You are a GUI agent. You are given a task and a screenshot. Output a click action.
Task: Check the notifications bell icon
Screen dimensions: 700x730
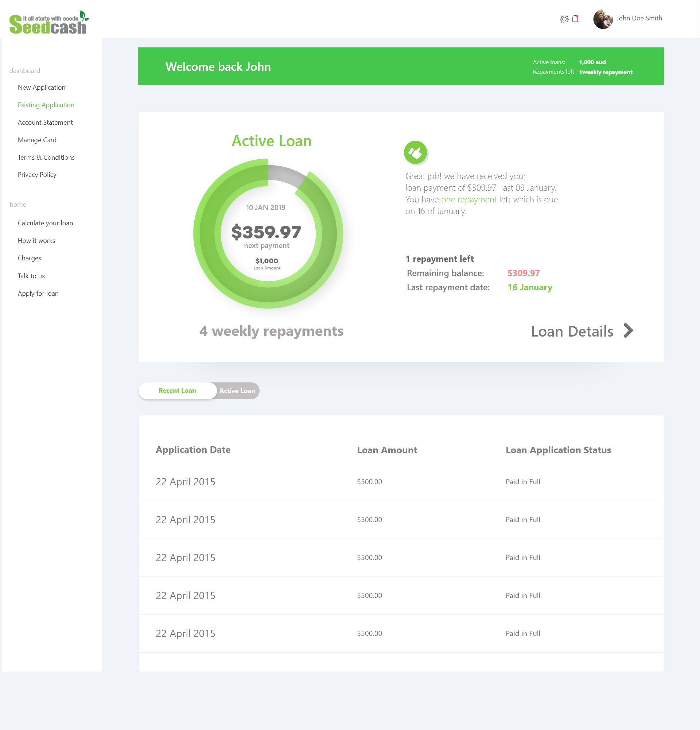575,19
